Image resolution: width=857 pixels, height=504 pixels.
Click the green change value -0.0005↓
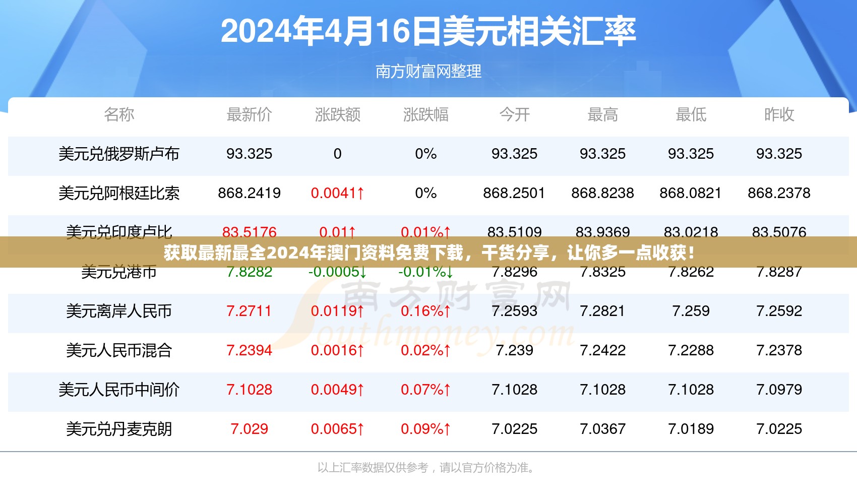(x=337, y=273)
